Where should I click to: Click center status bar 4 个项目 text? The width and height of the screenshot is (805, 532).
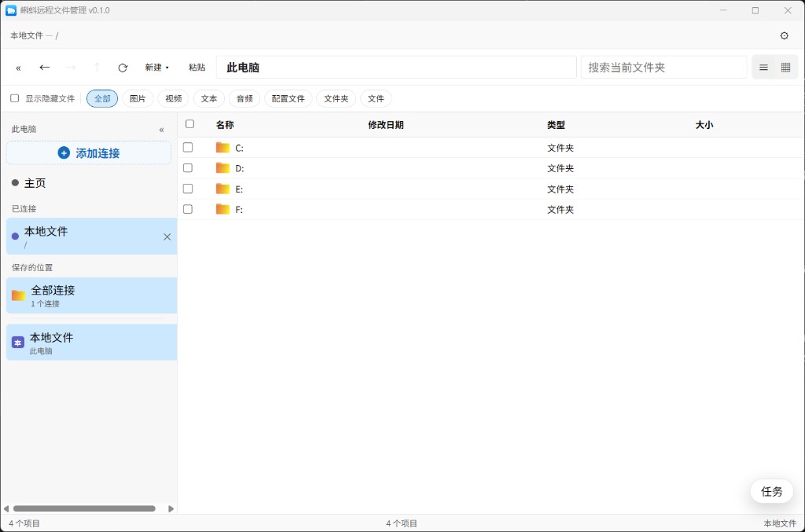pos(402,523)
